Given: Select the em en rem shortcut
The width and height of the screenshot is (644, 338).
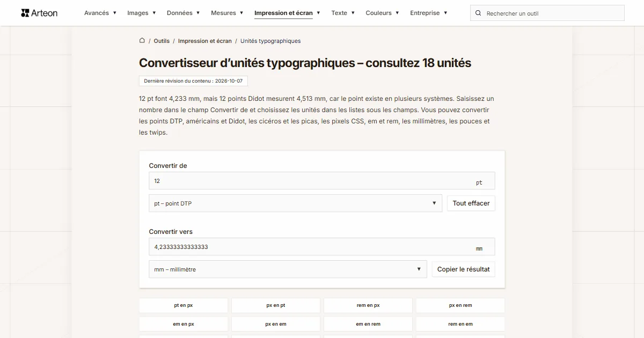Looking at the screenshot, I should tap(368, 324).
